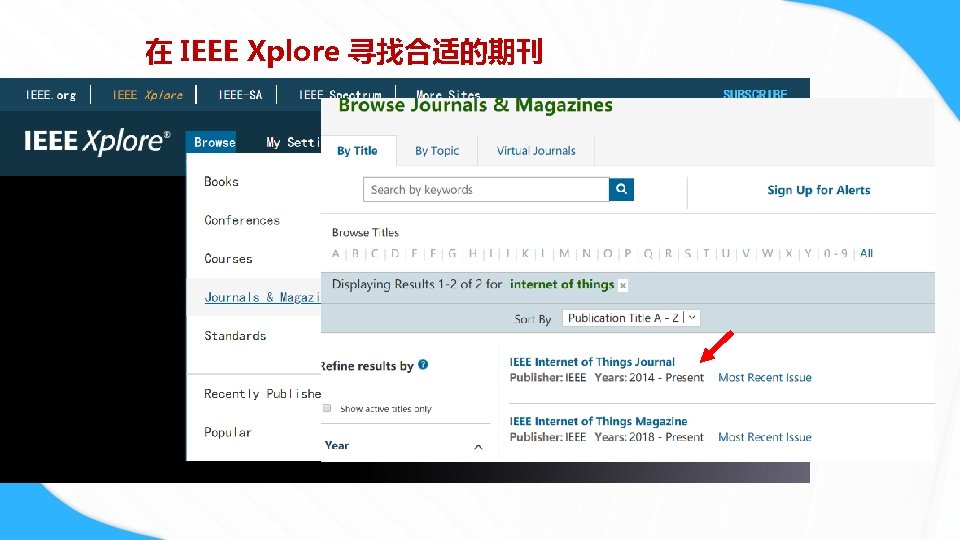Click 'Publisher: IEEE' text of IoT Journal
Image resolution: width=960 pixels, height=540 pixels.
548,377
